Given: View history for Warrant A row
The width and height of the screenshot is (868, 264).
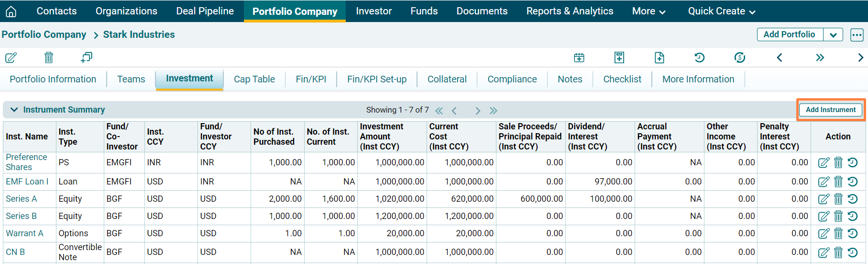Looking at the screenshot, I should pos(853,233).
